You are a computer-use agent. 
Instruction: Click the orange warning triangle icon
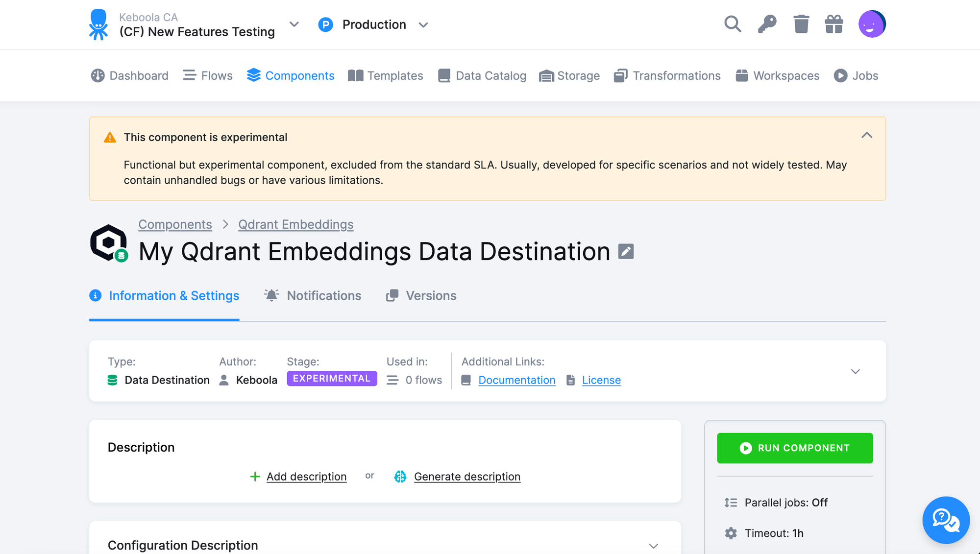[110, 138]
